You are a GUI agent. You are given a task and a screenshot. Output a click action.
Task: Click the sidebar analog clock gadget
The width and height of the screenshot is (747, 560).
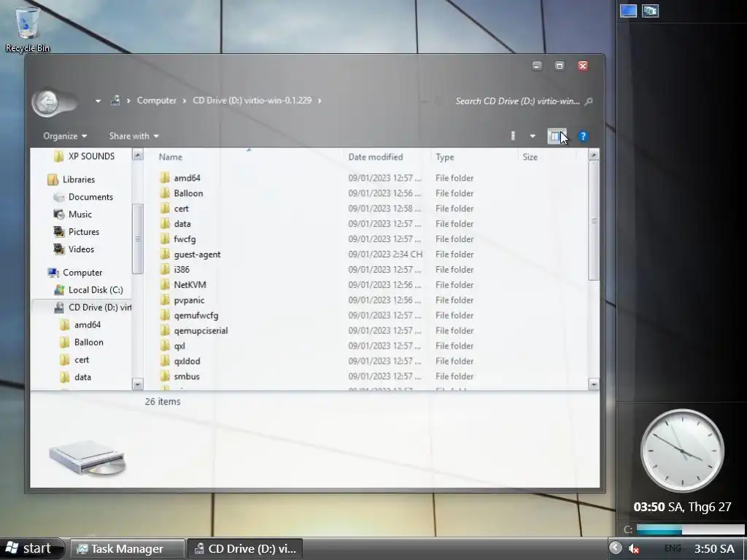tap(682, 451)
